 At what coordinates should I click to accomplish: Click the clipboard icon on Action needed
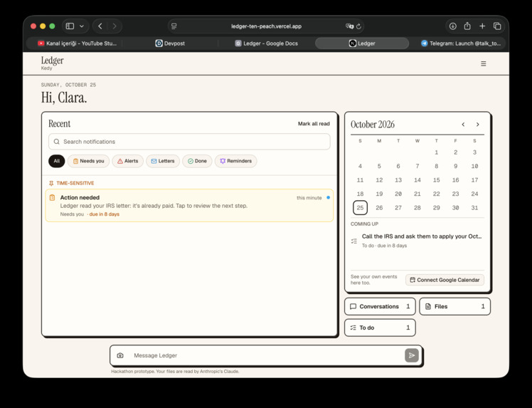52,197
